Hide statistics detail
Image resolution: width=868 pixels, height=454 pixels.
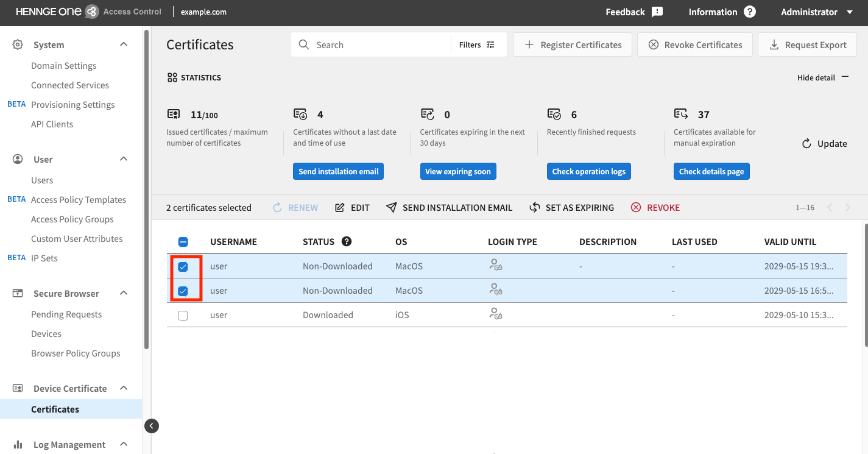[x=823, y=77]
